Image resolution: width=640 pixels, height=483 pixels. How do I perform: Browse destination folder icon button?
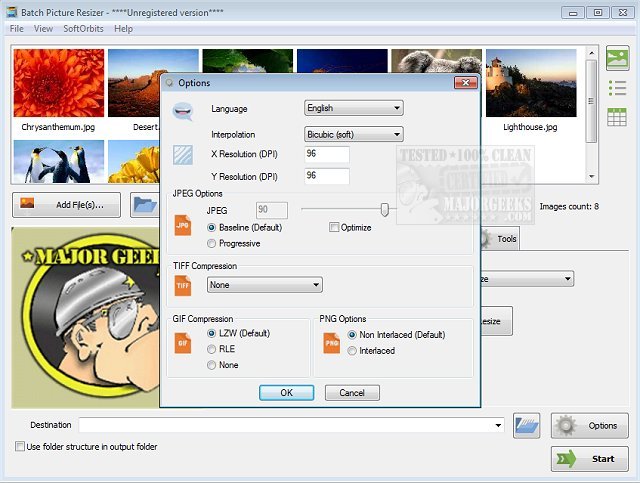527,425
